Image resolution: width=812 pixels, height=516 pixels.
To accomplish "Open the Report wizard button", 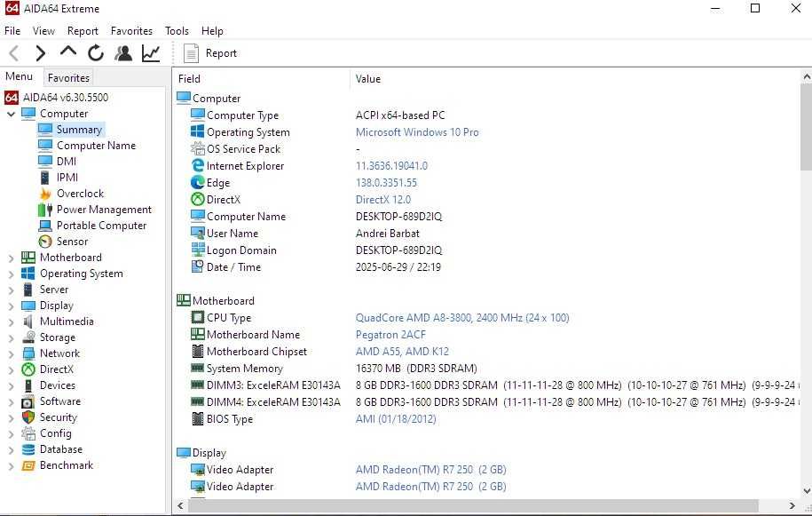I will click(210, 53).
